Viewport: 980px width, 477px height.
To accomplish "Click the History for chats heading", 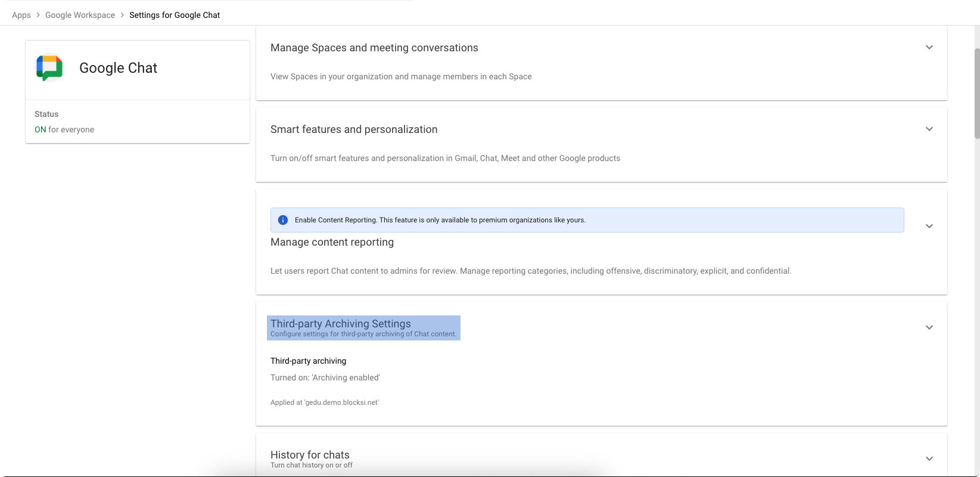I will [310, 454].
